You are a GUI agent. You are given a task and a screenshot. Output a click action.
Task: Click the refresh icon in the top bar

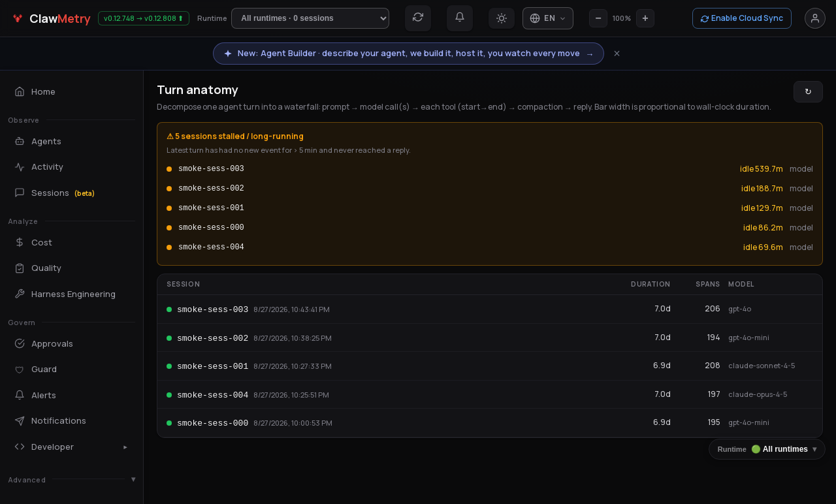tap(418, 18)
